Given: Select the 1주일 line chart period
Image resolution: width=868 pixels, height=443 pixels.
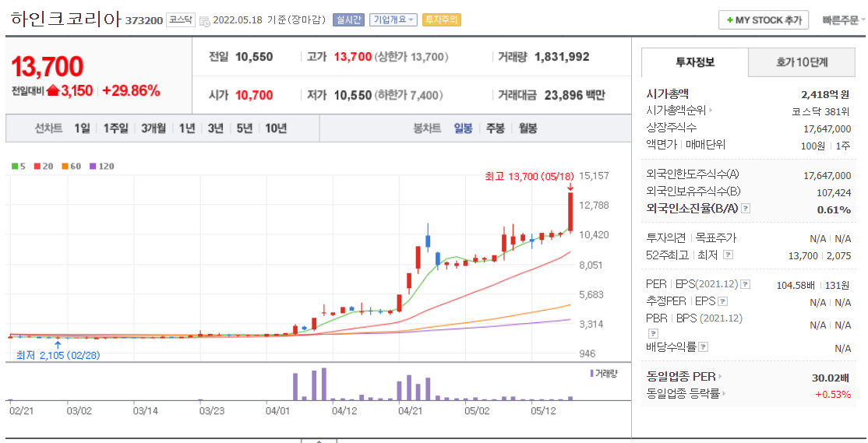Looking at the screenshot, I should pyautogui.click(x=115, y=128).
